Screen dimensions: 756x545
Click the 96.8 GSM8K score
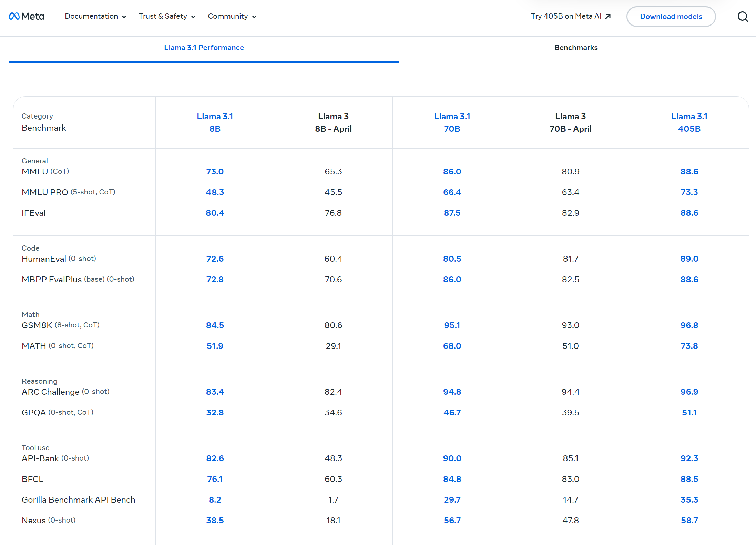pyautogui.click(x=689, y=325)
